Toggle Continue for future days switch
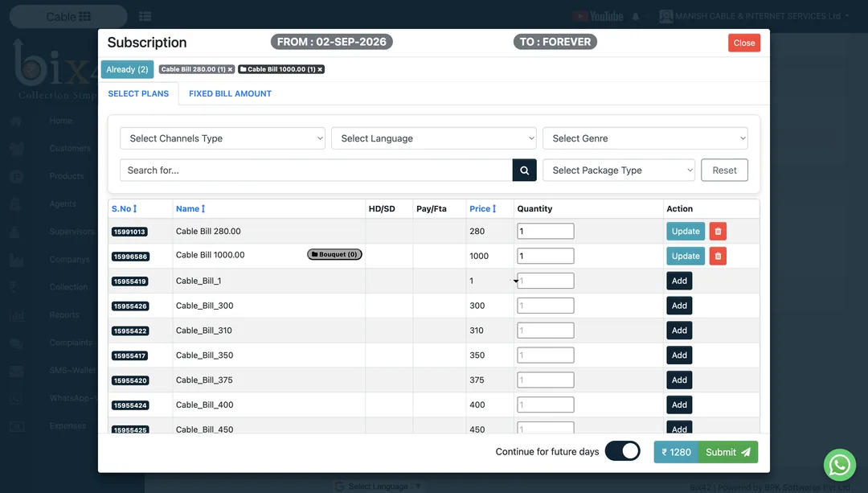Viewport: 868px width, 493px height. [622, 451]
